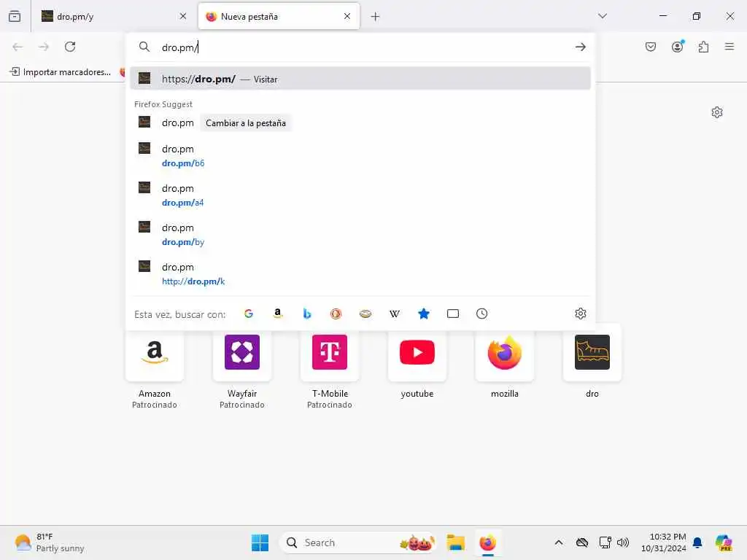Open File Explorer from taskbar
Screen dimensions: 747x560
pos(455,542)
